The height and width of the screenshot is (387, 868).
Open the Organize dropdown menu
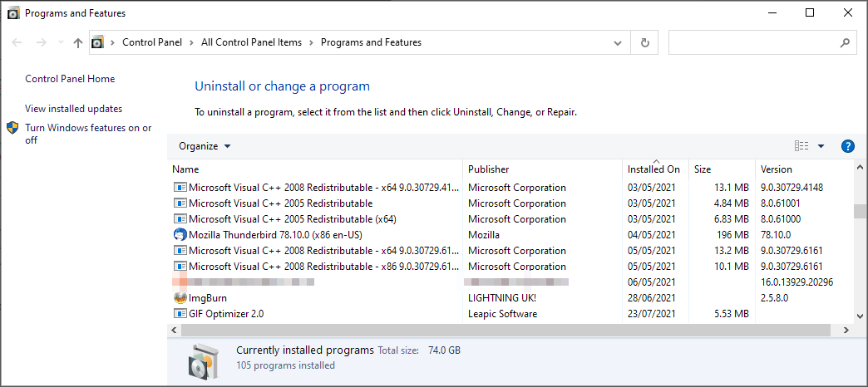pos(205,146)
